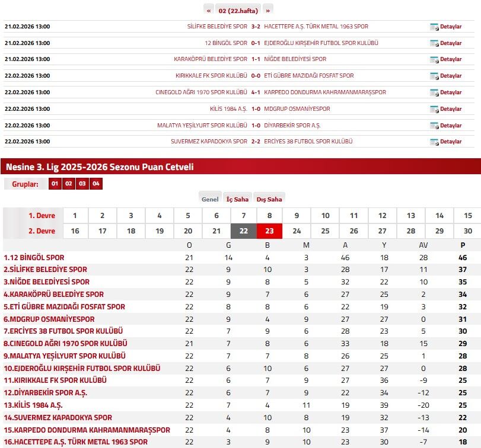Open Silifke Belediye Spor in match list
This screenshot has height=448, width=481.
coord(217,27)
